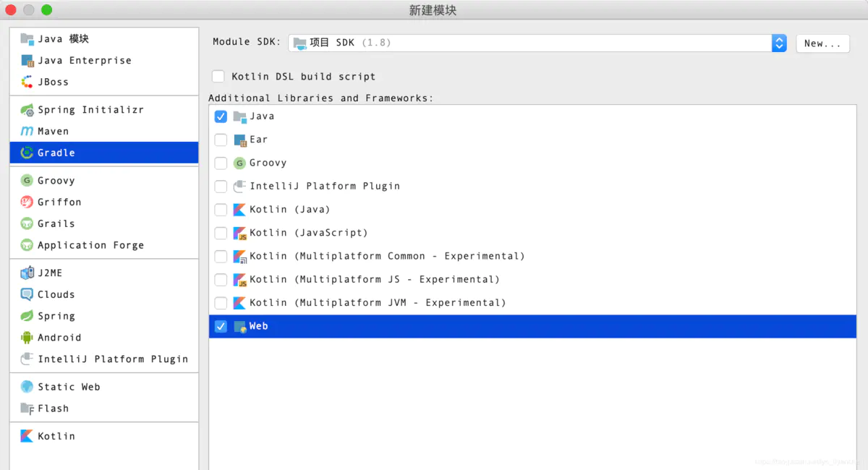Viewport: 868px width, 470px height.
Task: Click the Flash icon
Action: (x=27, y=409)
